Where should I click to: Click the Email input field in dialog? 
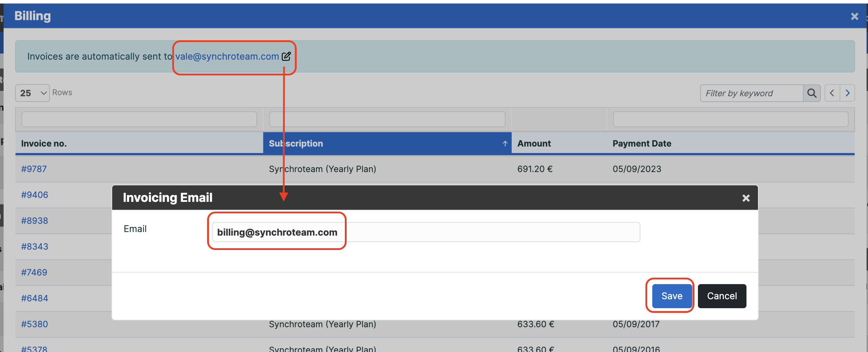426,232
